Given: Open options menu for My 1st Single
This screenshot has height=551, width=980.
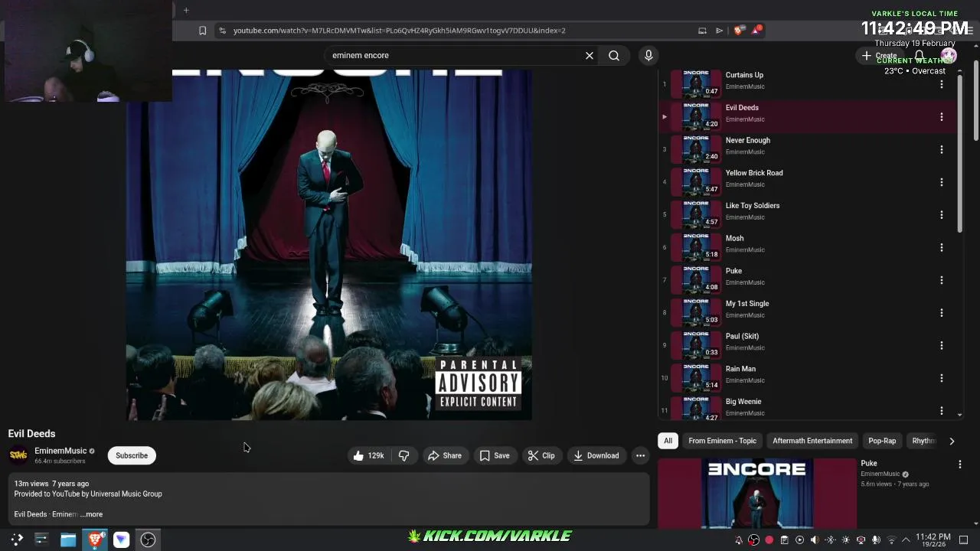Looking at the screenshot, I should [x=942, y=313].
